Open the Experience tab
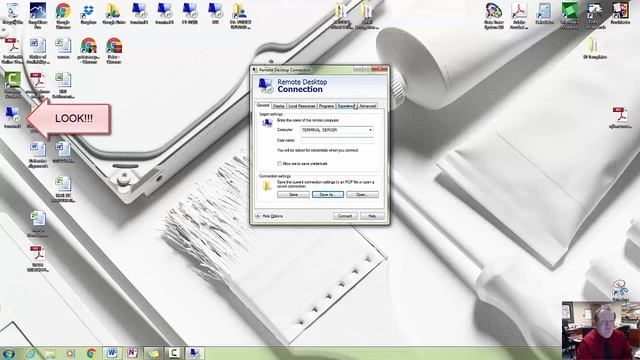The height and width of the screenshot is (360, 640). (x=346, y=106)
